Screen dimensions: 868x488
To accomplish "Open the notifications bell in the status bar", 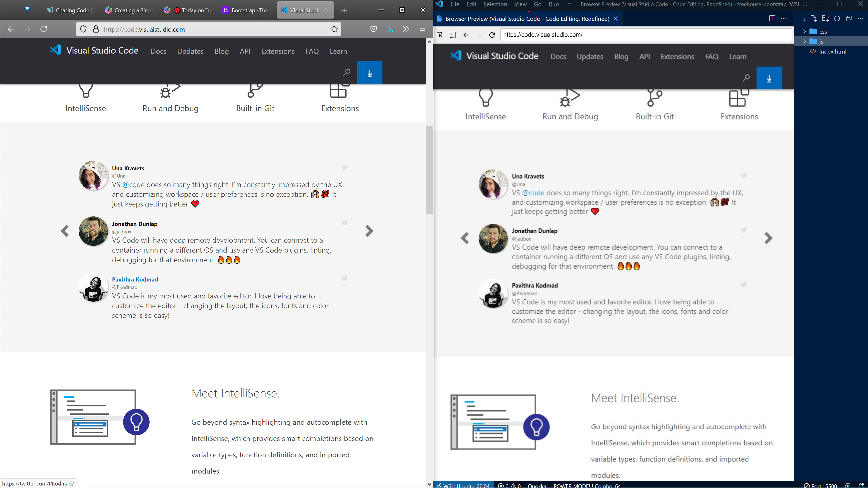I will (862, 486).
